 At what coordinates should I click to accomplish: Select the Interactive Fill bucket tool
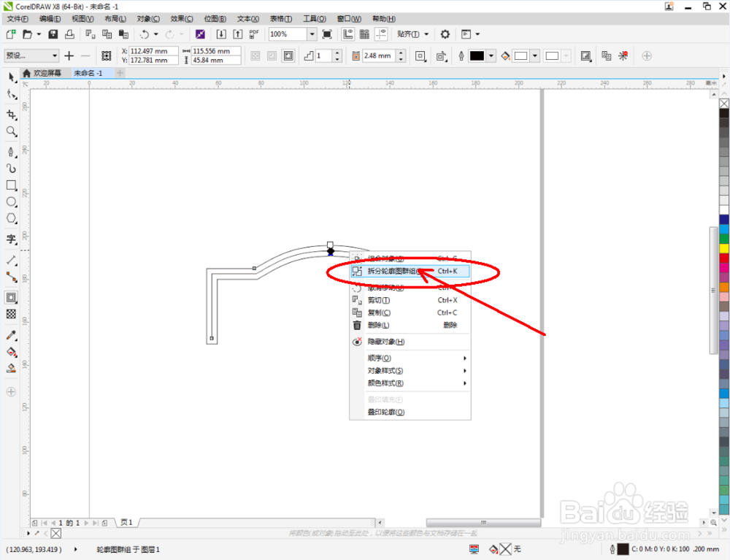[x=12, y=352]
